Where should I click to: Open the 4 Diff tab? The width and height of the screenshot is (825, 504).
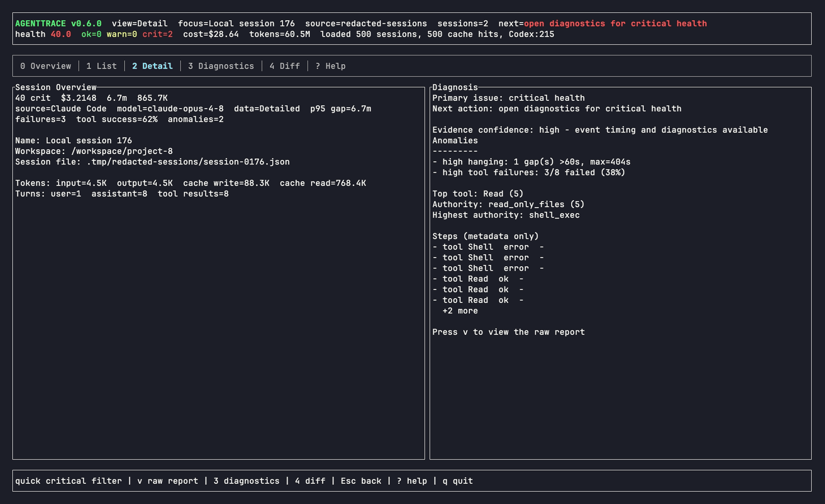[285, 66]
